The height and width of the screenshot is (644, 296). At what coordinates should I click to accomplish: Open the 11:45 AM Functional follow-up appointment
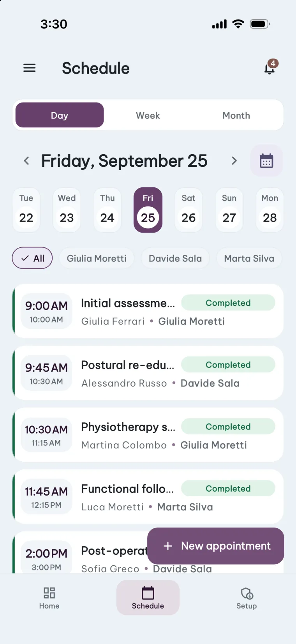pos(148,496)
